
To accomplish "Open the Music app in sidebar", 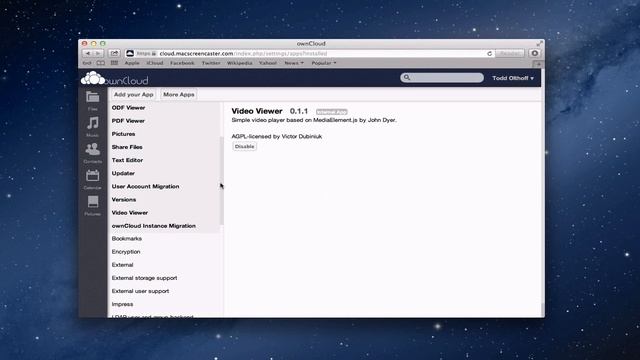I will (93, 127).
